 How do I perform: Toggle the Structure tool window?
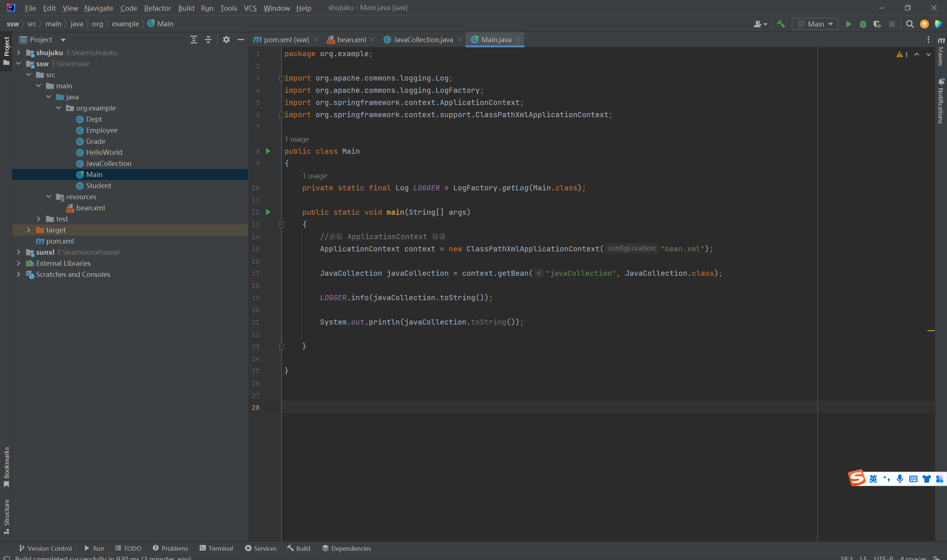(6, 516)
